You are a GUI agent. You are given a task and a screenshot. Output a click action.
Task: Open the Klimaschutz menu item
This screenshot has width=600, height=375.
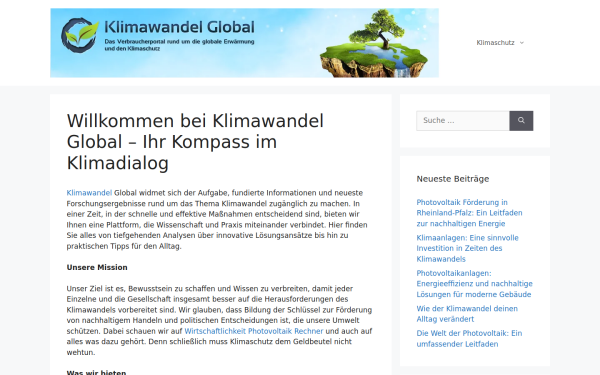pyautogui.click(x=495, y=43)
